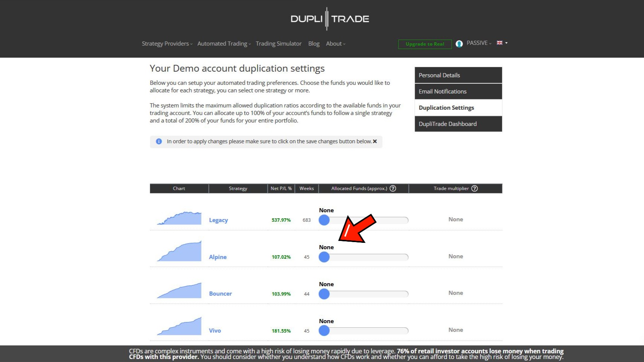This screenshot has height=362, width=644.
Task: Click the Legacy performance chart thumbnail
Action: (179, 218)
